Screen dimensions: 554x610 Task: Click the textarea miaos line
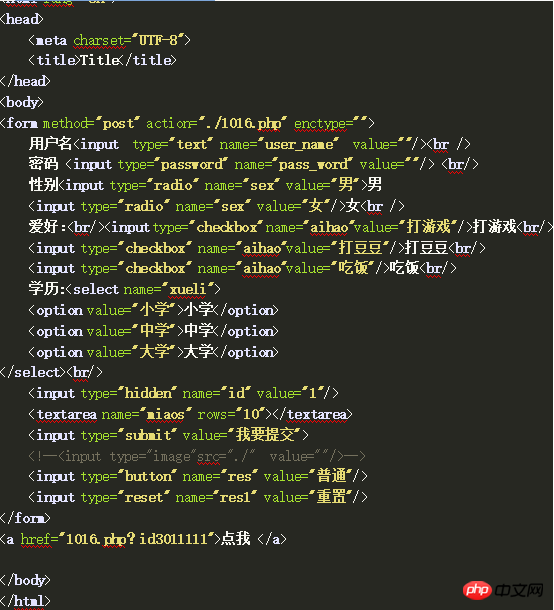pyautogui.click(x=190, y=414)
